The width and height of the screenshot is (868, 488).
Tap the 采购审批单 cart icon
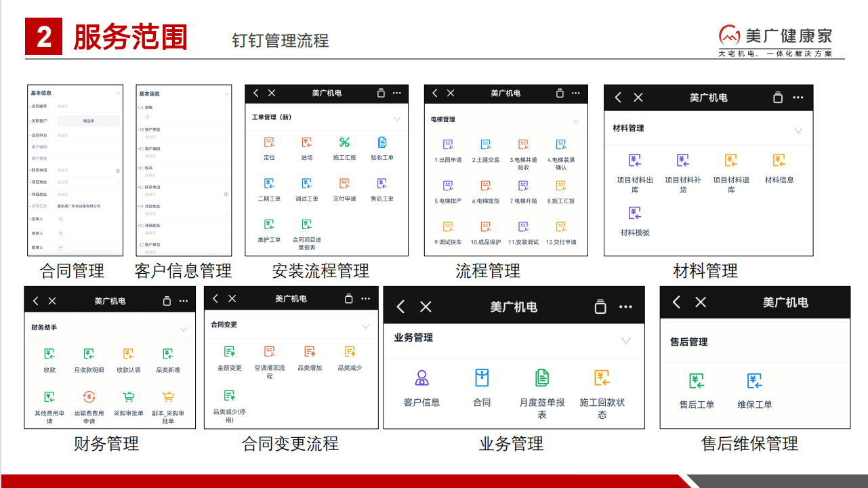click(x=129, y=397)
